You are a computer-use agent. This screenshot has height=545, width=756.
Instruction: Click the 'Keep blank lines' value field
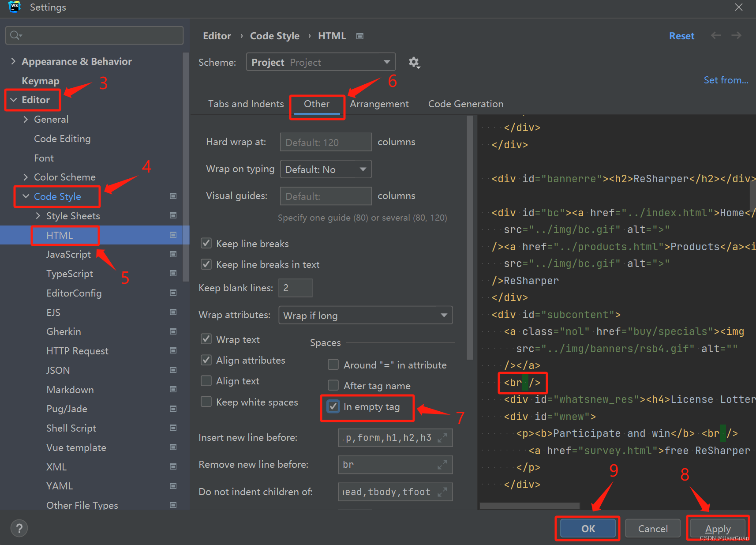[295, 287]
